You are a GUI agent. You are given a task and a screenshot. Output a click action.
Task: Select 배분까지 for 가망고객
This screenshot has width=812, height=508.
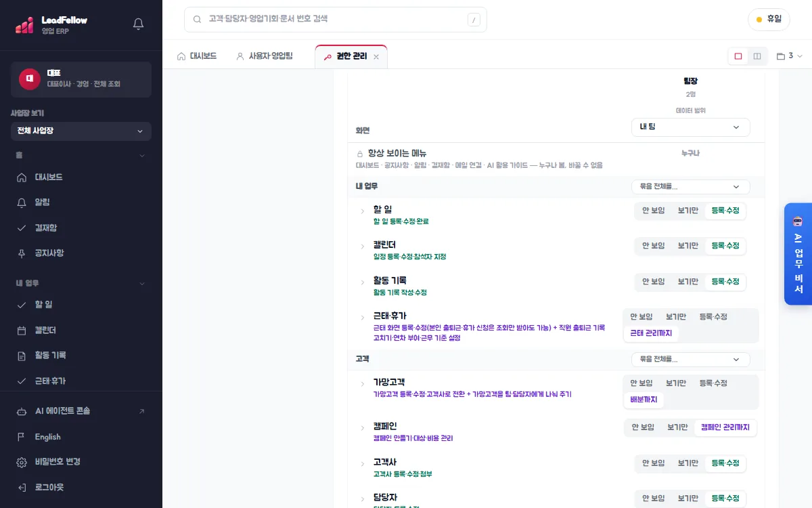(644, 400)
